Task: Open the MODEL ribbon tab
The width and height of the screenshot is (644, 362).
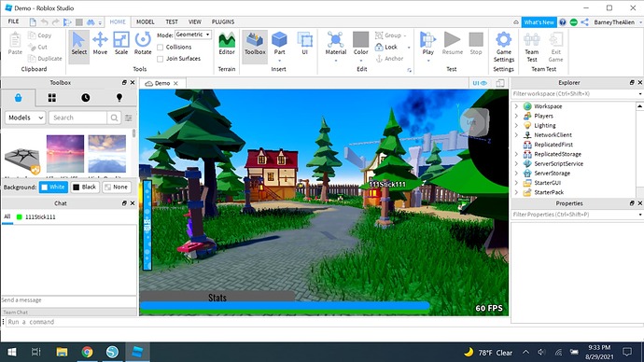Action: (x=146, y=21)
